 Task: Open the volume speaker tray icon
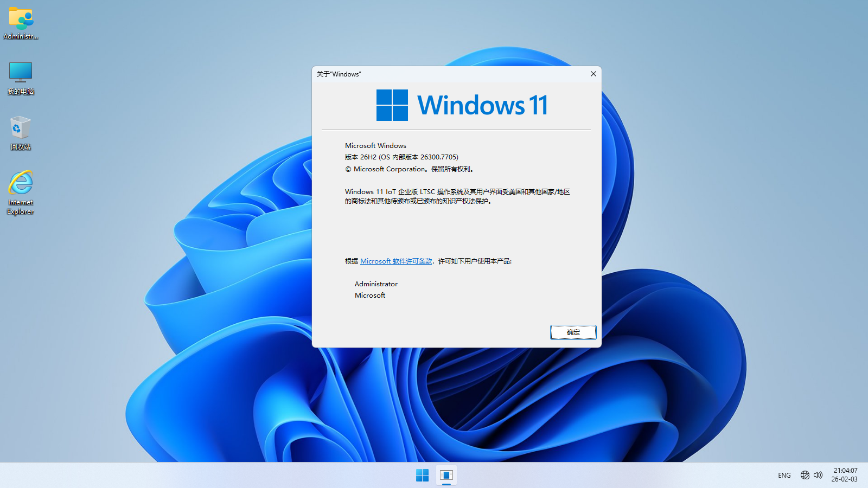(818, 475)
